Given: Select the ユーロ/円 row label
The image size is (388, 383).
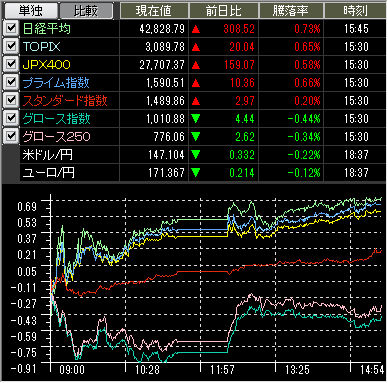Looking at the screenshot, I should point(49,173).
